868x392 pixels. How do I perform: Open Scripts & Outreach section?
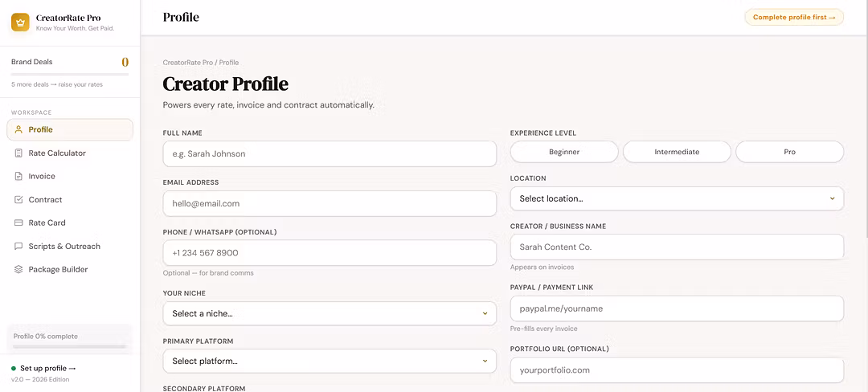pos(70,246)
